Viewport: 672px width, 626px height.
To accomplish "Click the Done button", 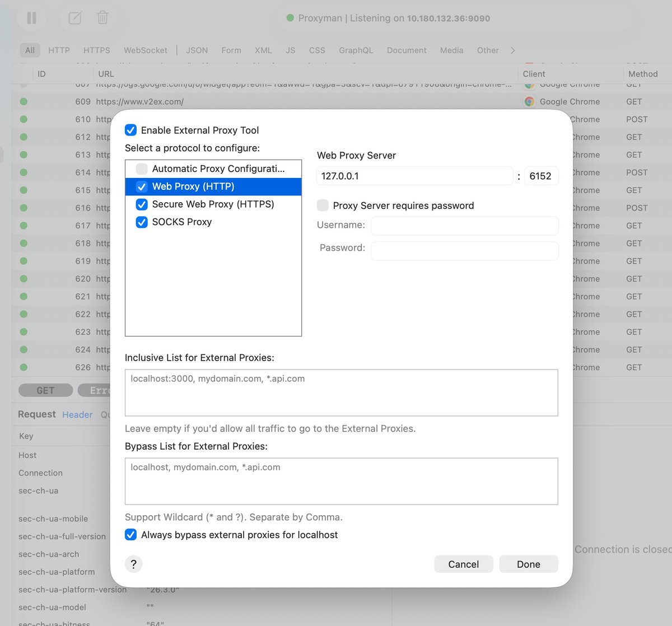I will (x=529, y=564).
